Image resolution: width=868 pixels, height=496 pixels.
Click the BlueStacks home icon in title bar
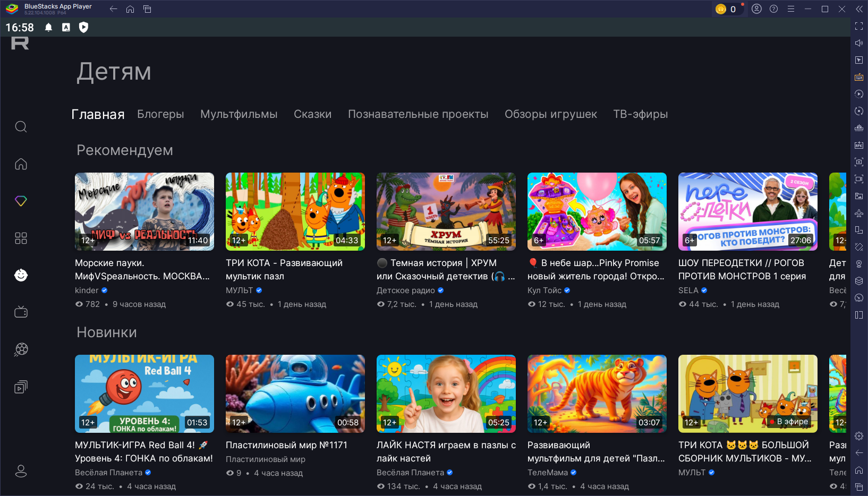point(130,9)
